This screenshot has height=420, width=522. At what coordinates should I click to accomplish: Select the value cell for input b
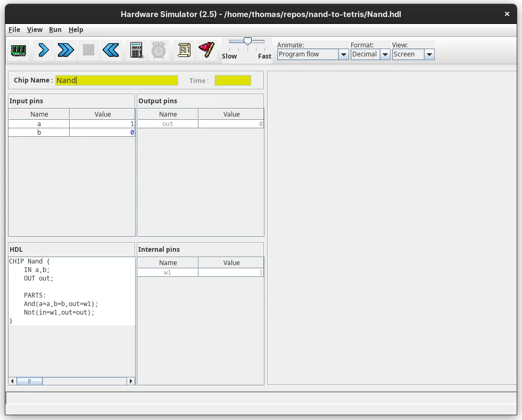(x=102, y=133)
